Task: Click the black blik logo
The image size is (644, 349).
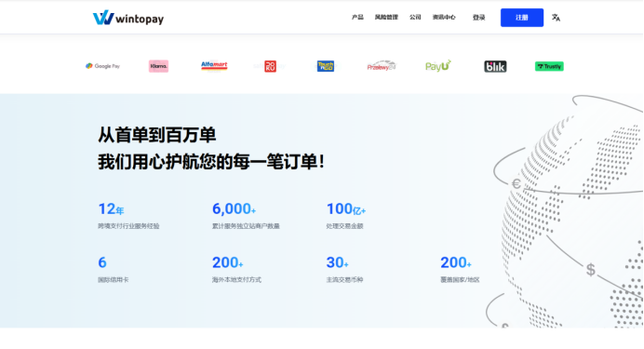Action: (495, 66)
